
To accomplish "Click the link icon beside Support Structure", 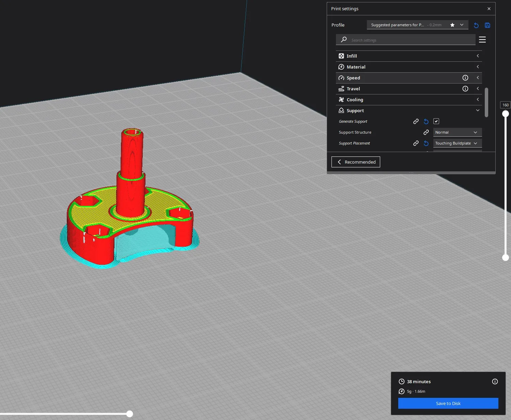I will [426, 132].
